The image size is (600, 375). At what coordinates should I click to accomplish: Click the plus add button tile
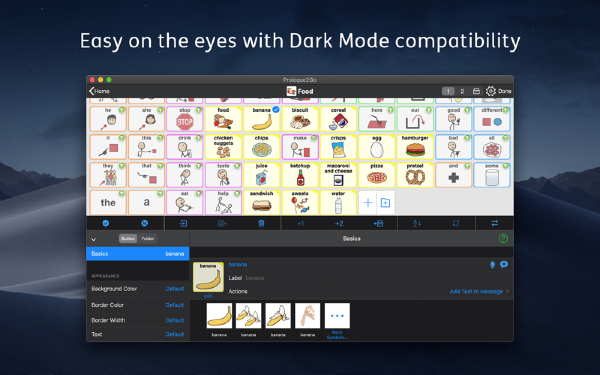[368, 203]
